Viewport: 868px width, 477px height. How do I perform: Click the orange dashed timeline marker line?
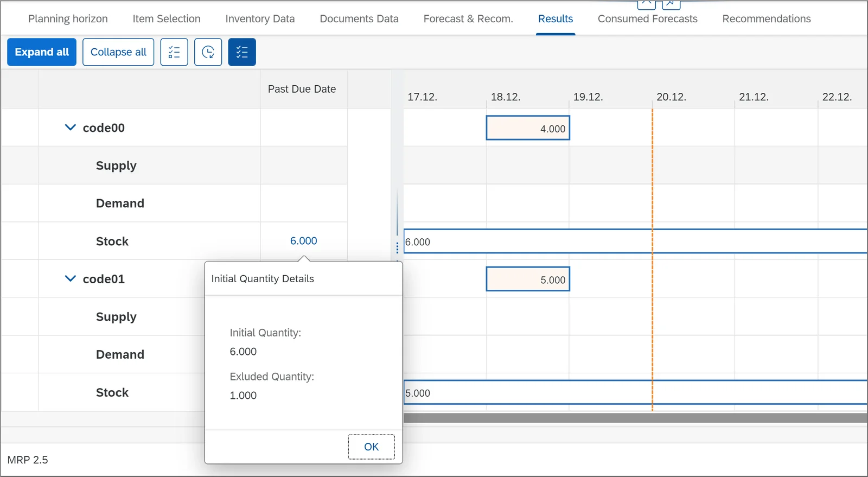coord(652,259)
